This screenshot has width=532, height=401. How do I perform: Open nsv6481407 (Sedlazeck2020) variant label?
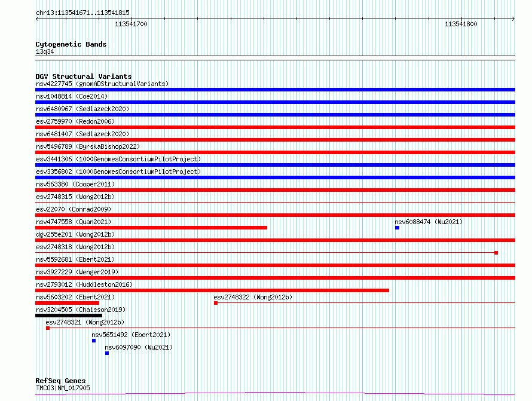pyautogui.click(x=82, y=134)
